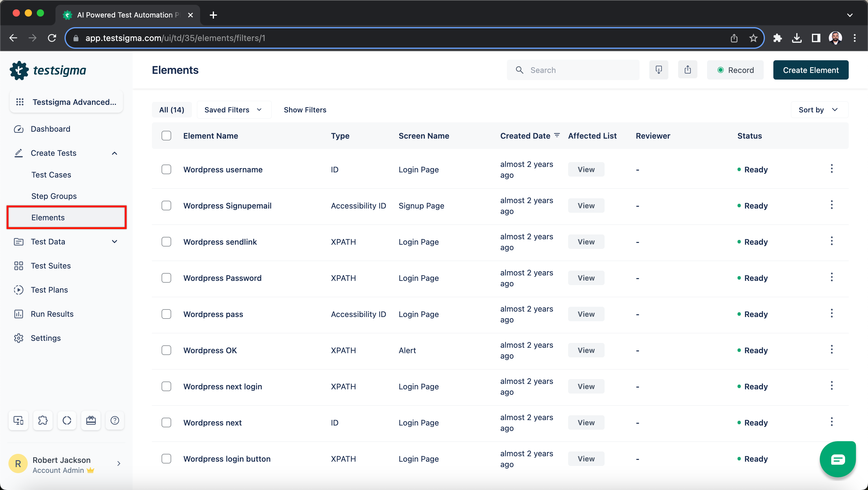Toggle checkbox for Wordpress username element
The height and width of the screenshot is (490, 868).
[x=166, y=169]
